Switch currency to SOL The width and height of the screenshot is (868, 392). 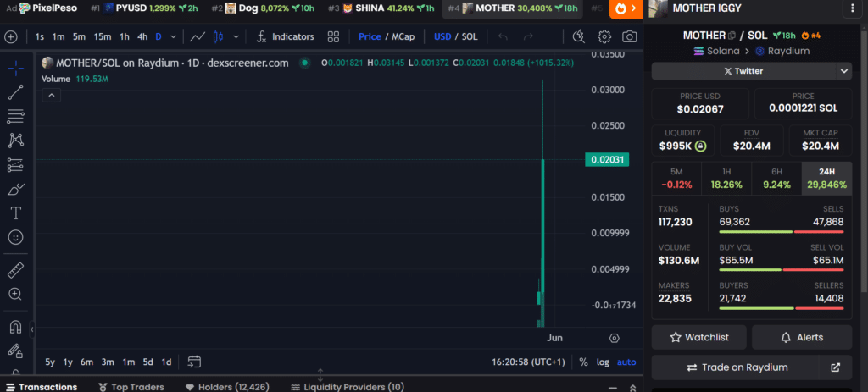[x=470, y=37]
